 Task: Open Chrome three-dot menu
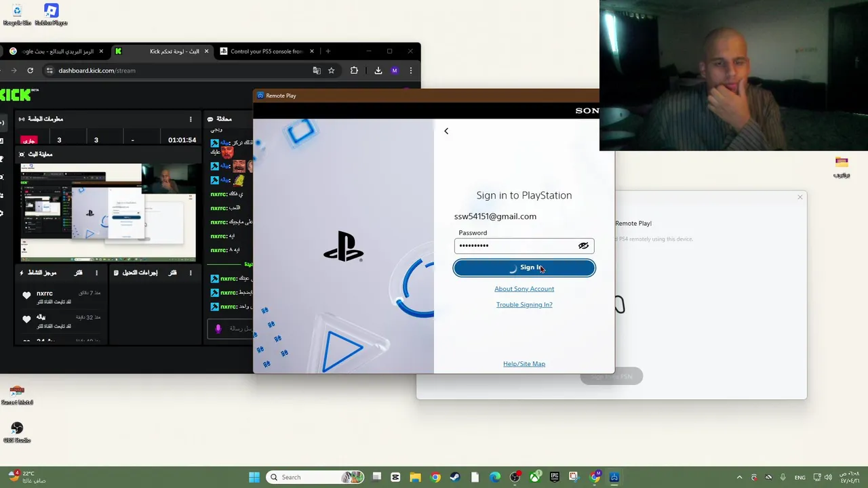[410, 70]
